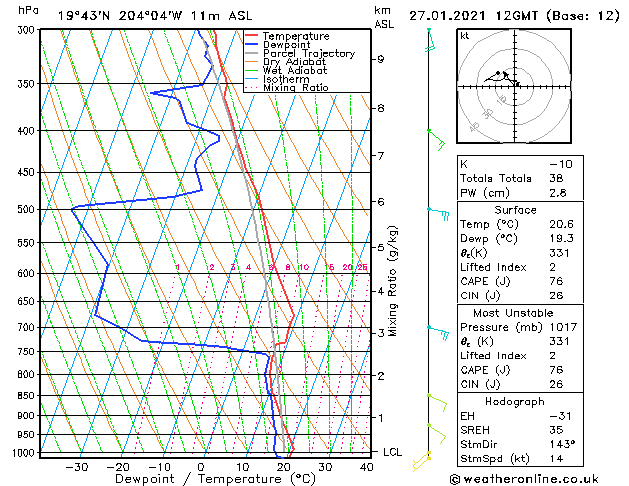Click the wind barb at 400 hPa
Viewport: 629px width, 486px height.
[436, 140]
